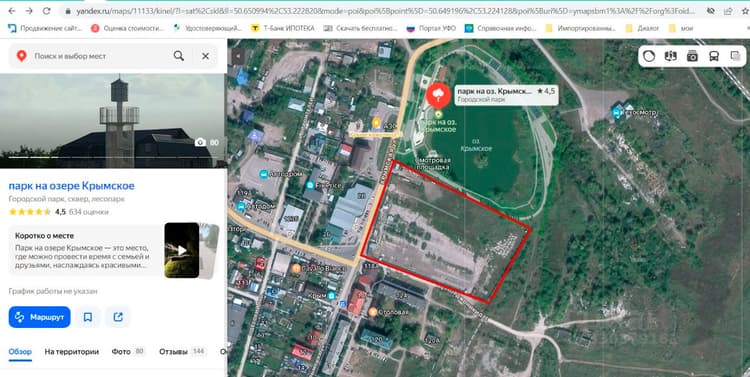
Task: Click the 634 ratings text
Action: coord(89,211)
